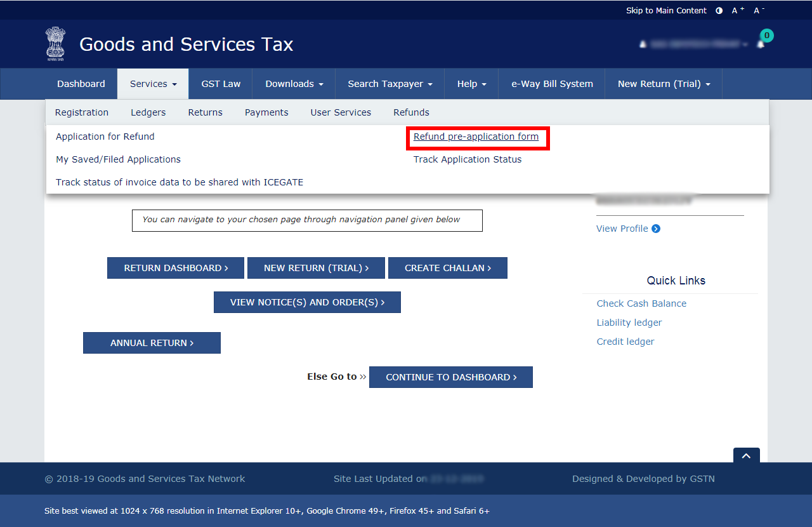Open the Ledgers submenu
This screenshot has height=527, width=812.
[148, 112]
